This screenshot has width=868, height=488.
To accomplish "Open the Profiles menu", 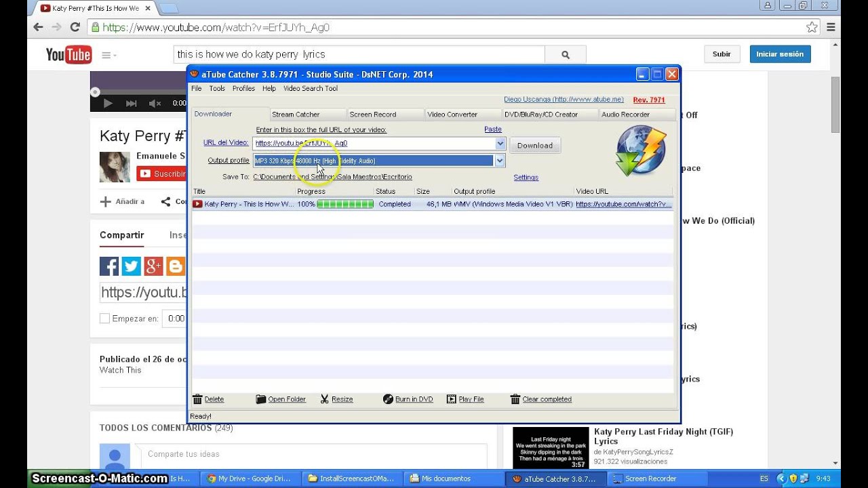I will [243, 88].
